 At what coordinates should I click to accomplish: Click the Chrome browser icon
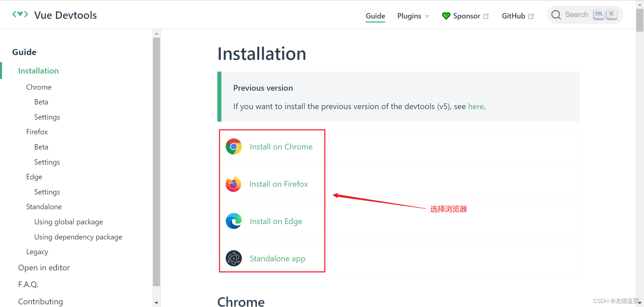tap(234, 146)
